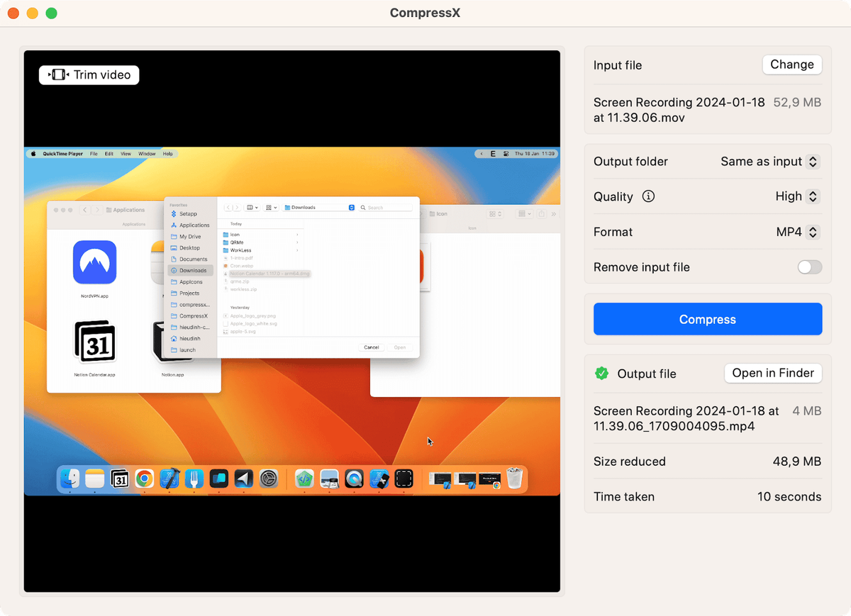Start compression with the Compress button
The width and height of the screenshot is (851, 616).
coord(708,319)
